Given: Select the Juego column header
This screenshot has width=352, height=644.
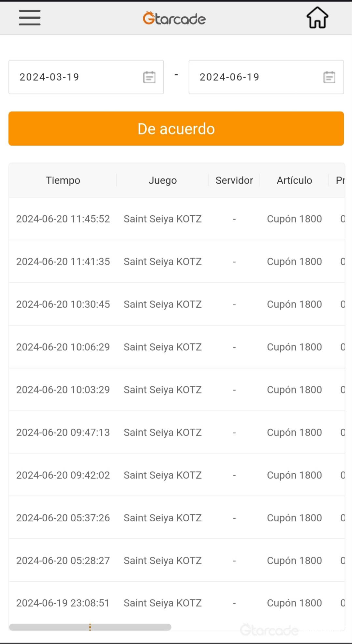Looking at the screenshot, I should point(163,180).
